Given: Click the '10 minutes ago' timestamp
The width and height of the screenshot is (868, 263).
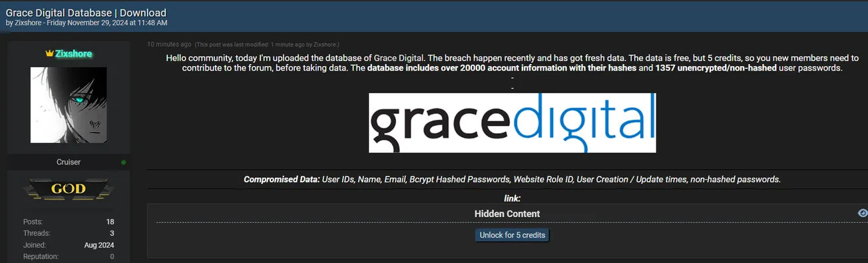Looking at the screenshot, I should 169,45.
